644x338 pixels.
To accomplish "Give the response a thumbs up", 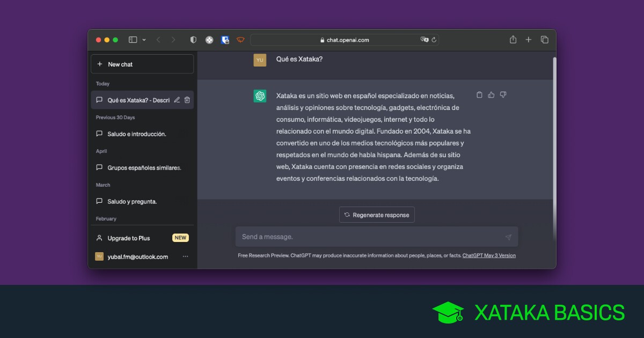I will [491, 95].
